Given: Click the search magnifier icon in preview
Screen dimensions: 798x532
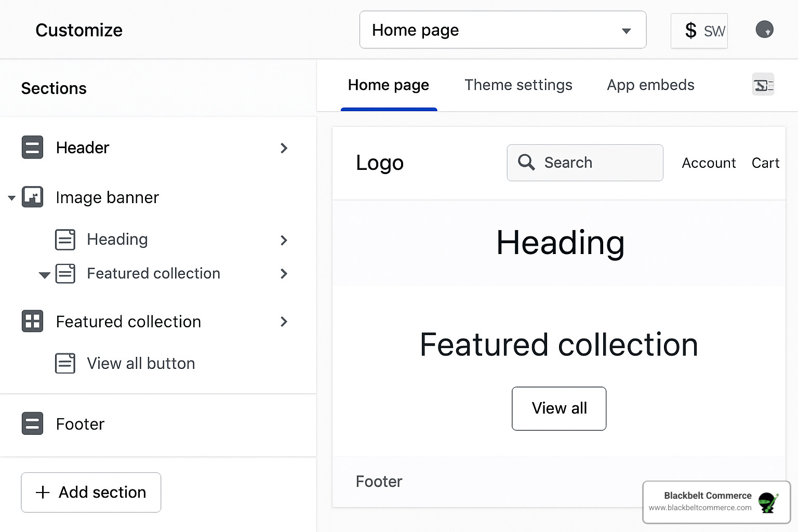Looking at the screenshot, I should coord(526,163).
